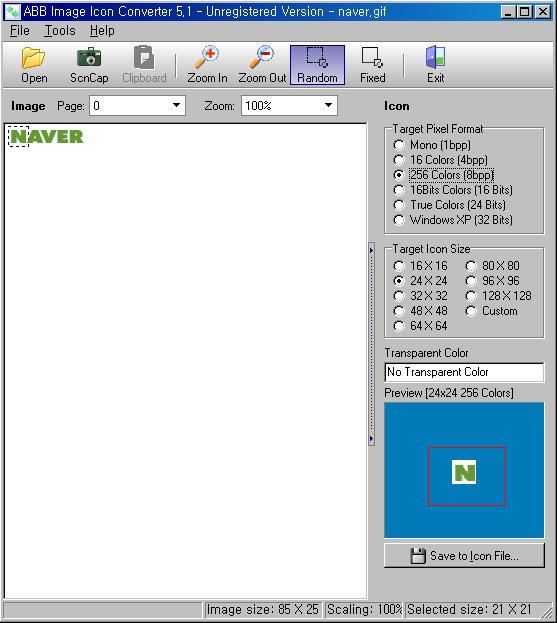
Task: Expand the Page number dropdown
Action: [x=176, y=106]
